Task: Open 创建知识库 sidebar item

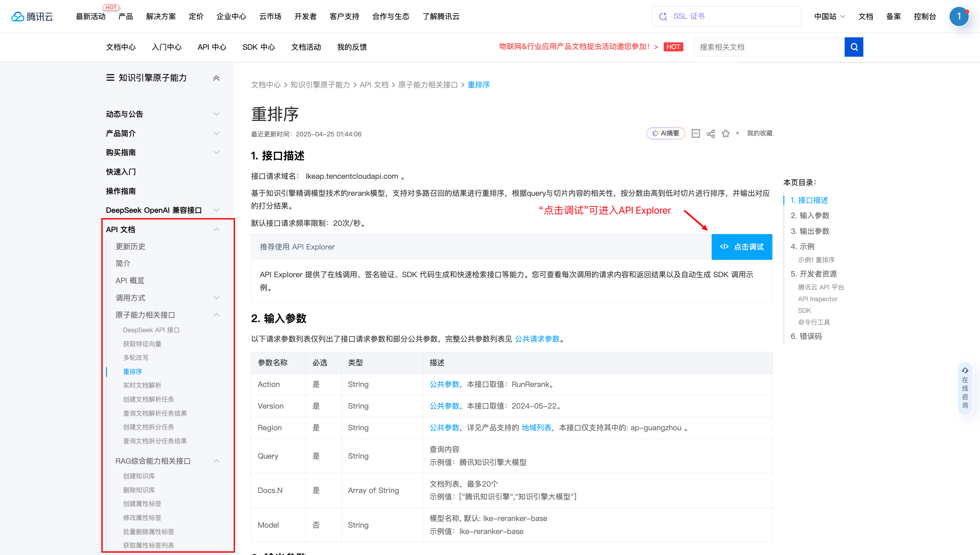Action: [139, 476]
